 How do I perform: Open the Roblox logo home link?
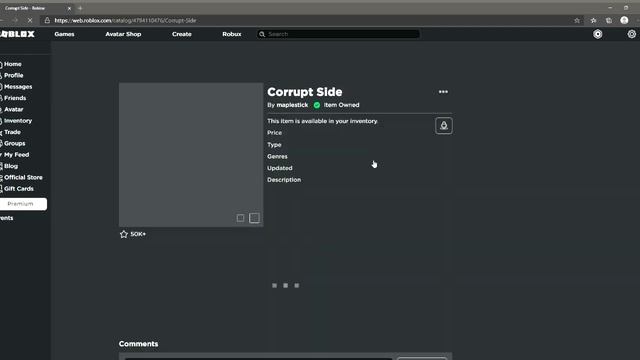(17, 34)
